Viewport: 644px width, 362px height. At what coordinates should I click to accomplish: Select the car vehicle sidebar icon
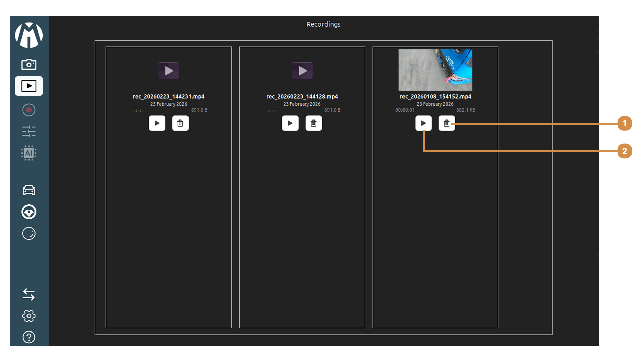pyautogui.click(x=29, y=190)
